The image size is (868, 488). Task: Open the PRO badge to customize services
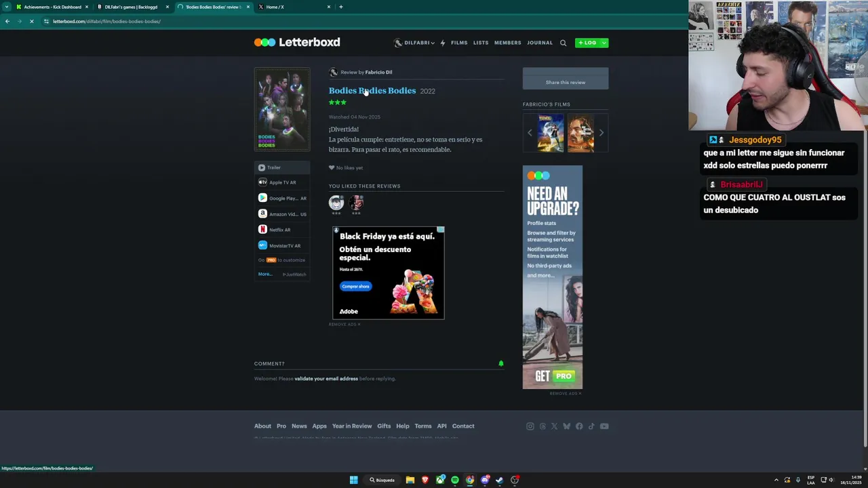click(271, 260)
